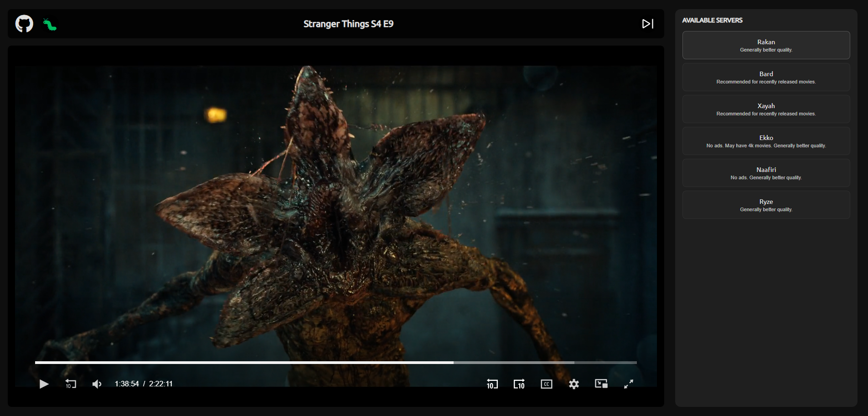The width and height of the screenshot is (868, 416).
Task: Select the Bard server
Action: (x=766, y=77)
